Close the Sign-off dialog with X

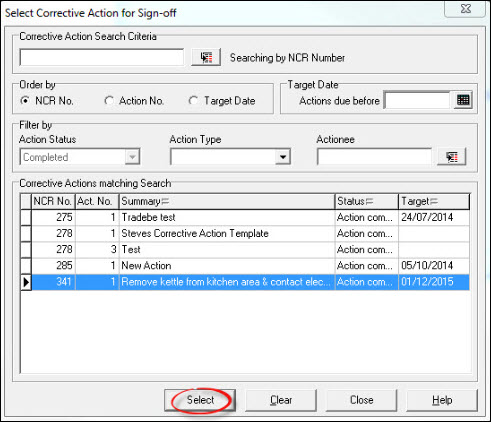465,8
